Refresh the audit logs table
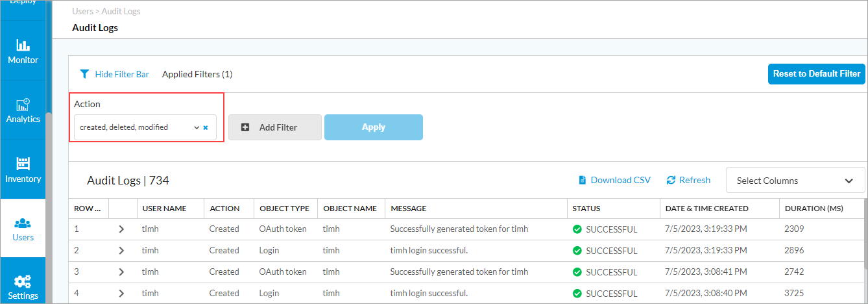Screen dimensions: 868x304 tap(688, 180)
